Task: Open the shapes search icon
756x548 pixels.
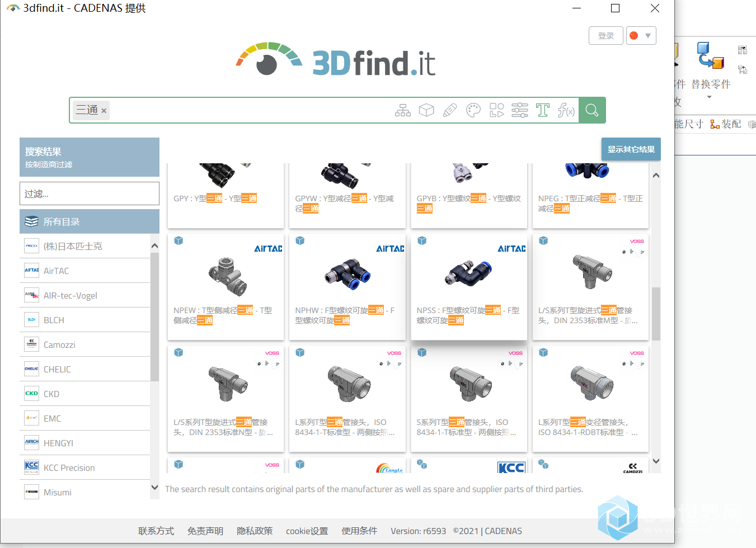Action: (x=496, y=110)
